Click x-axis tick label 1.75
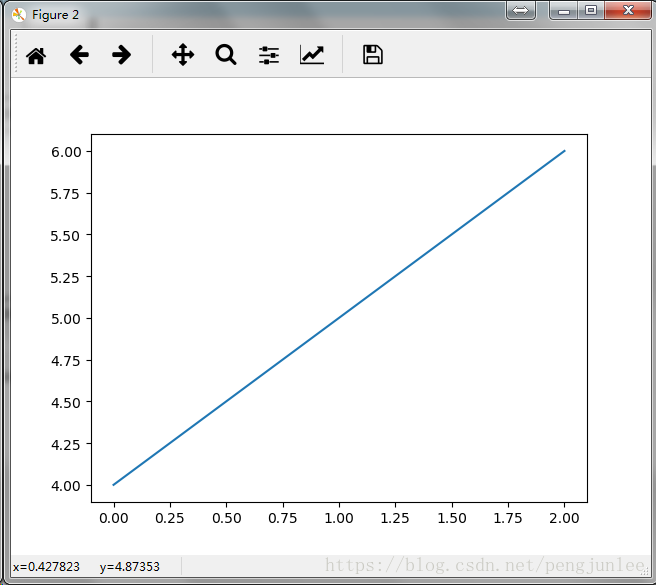 tap(508, 518)
